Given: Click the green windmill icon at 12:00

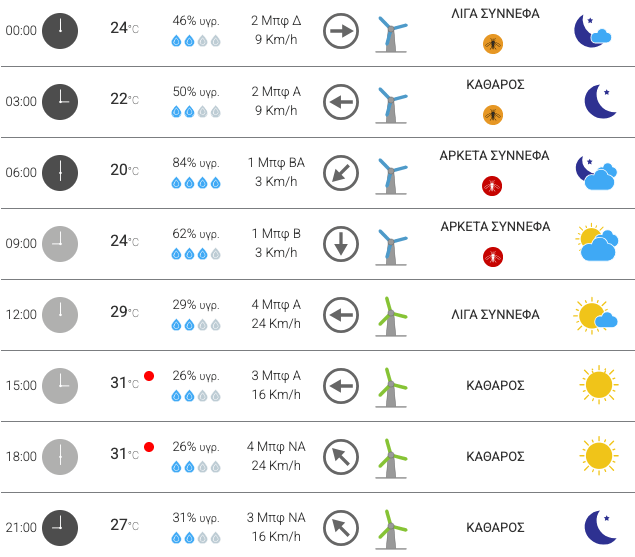Looking at the screenshot, I should (x=391, y=316).
